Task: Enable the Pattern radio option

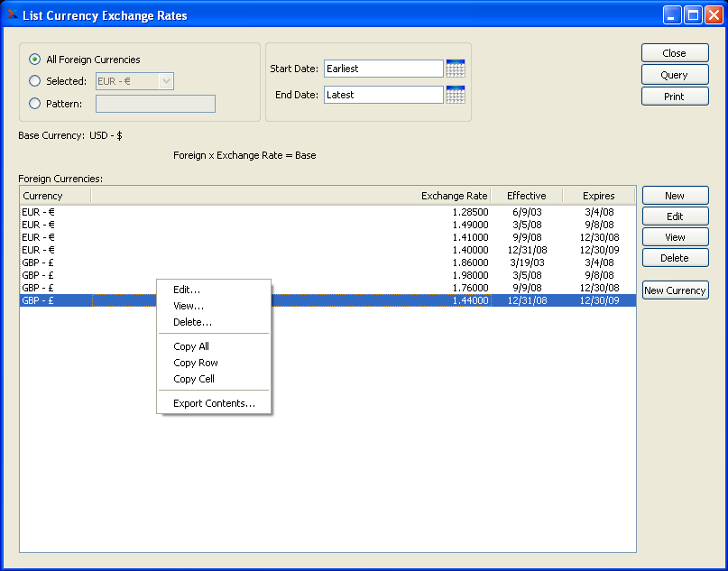Action: click(x=35, y=104)
